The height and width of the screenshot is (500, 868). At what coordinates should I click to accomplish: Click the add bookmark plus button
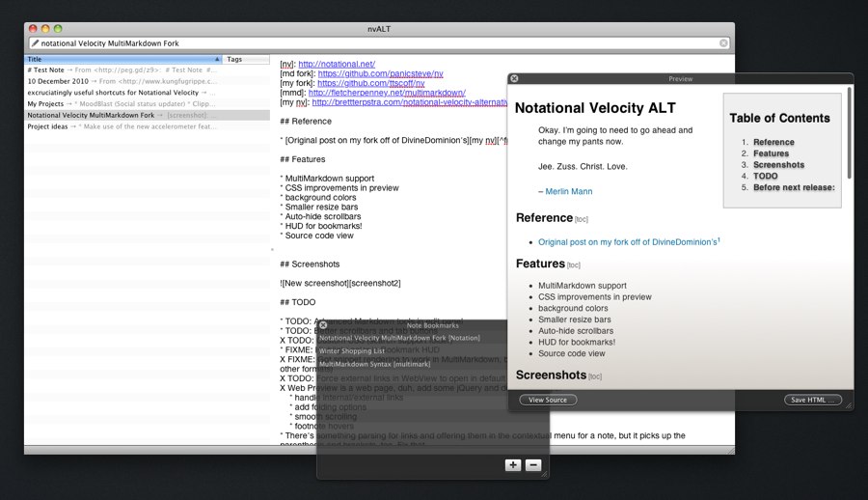pyautogui.click(x=513, y=465)
